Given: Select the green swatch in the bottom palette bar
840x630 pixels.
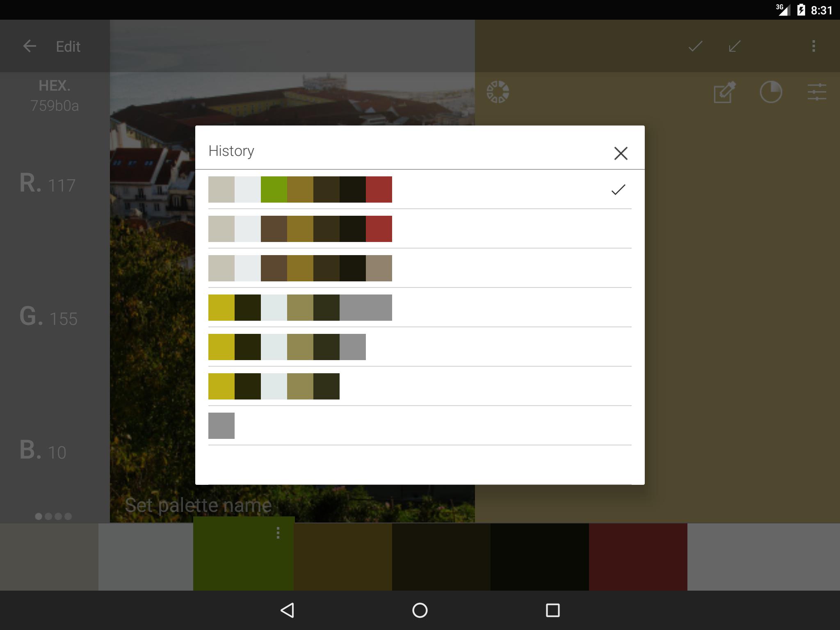Looking at the screenshot, I should (244, 554).
